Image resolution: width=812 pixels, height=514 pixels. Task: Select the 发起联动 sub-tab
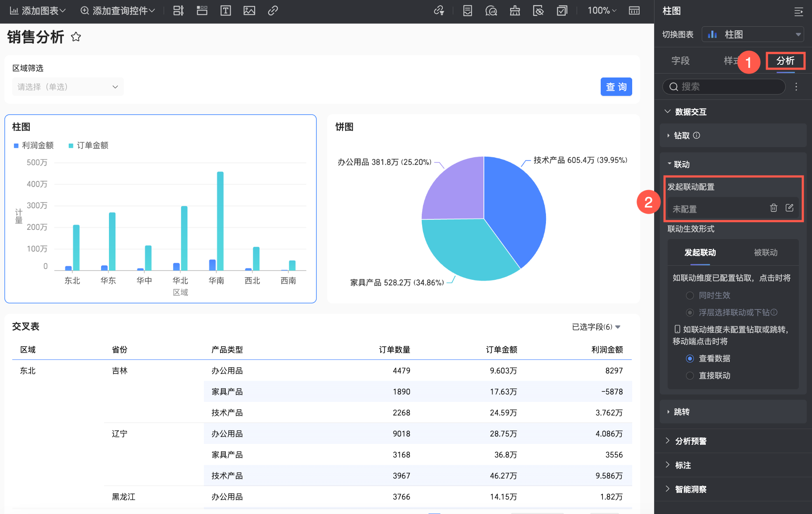(x=700, y=253)
